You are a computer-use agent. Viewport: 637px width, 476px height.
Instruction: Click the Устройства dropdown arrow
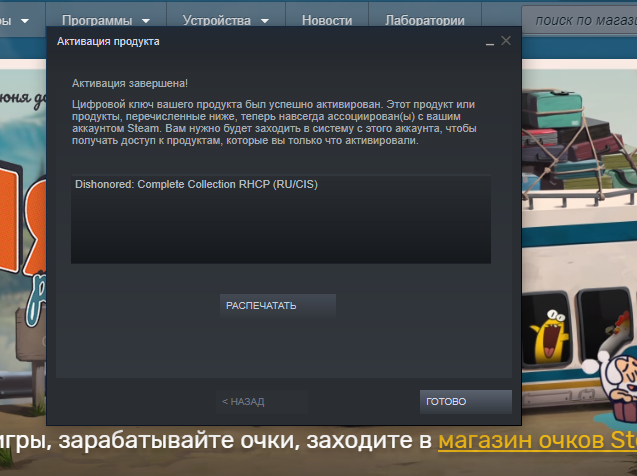265,21
